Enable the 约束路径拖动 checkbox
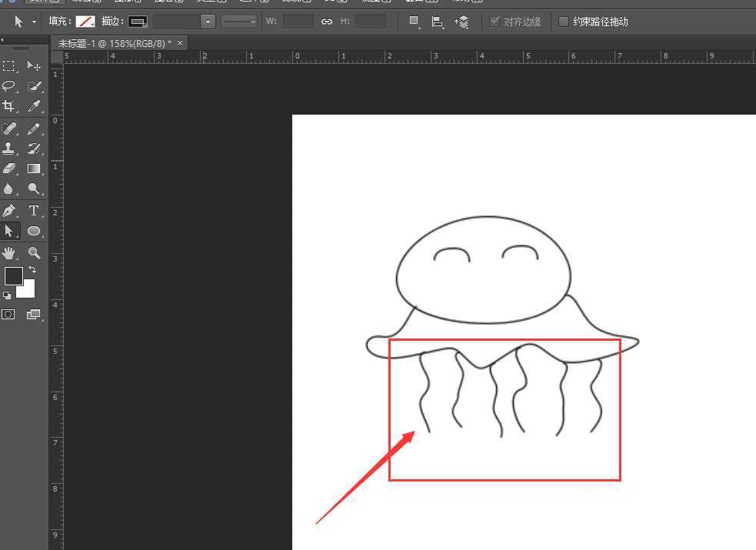This screenshot has height=550, width=756. click(x=564, y=22)
